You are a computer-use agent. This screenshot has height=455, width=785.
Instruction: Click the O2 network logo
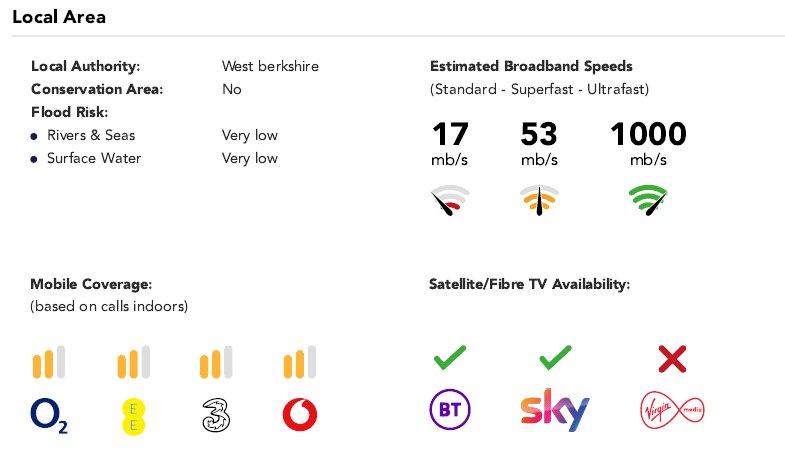49,415
